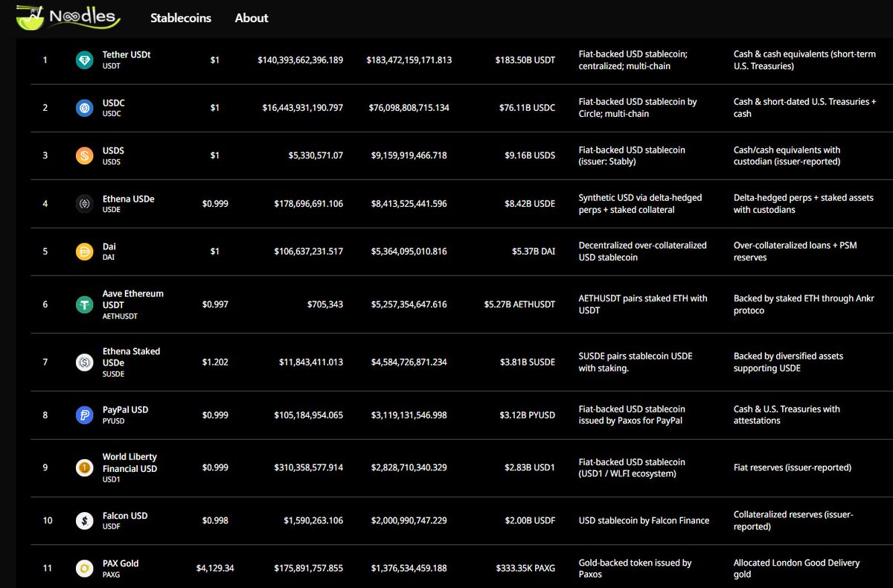This screenshot has height=588, width=893.
Task: Click the $5,330,571.07 volume cell
Action: pos(316,156)
